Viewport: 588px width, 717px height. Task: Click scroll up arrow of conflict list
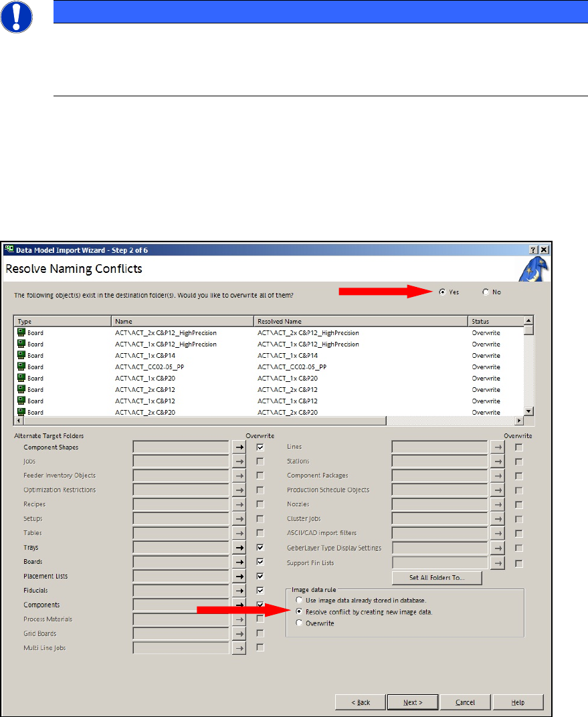click(x=528, y=320)
